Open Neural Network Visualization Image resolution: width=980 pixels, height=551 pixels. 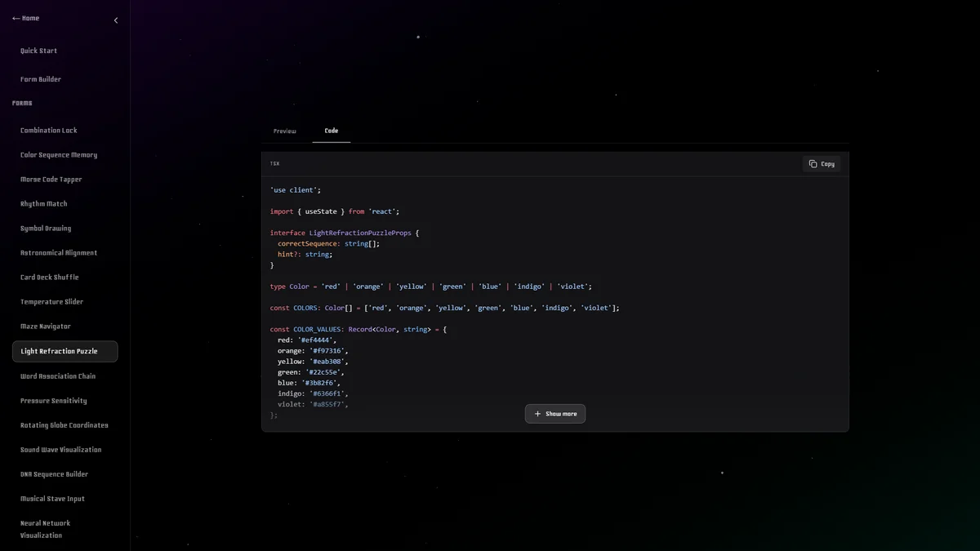[x=46, y=529]
